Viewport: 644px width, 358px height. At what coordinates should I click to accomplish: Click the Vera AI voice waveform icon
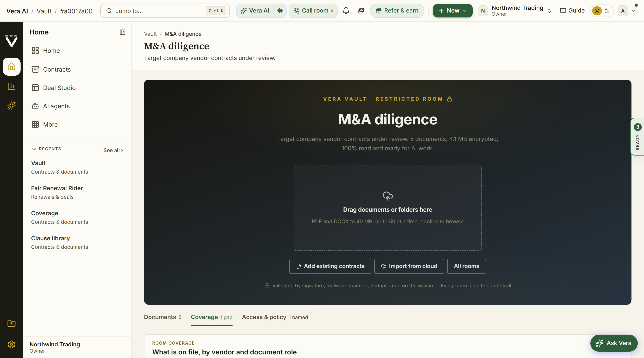click(x=280, y=11)
